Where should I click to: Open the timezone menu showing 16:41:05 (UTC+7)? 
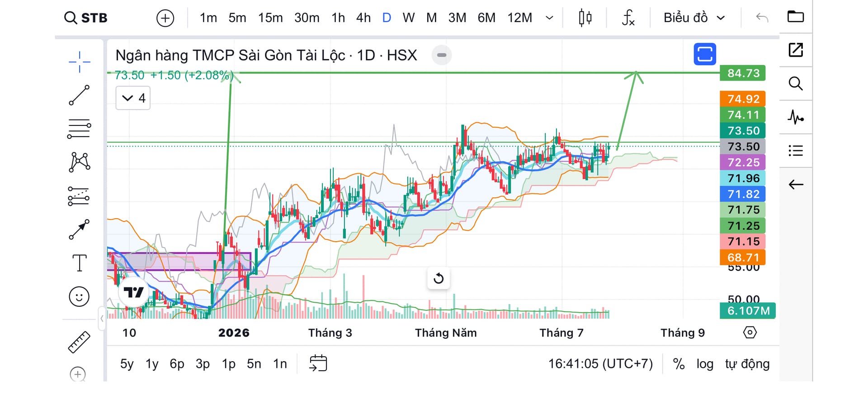pos(600,364)
